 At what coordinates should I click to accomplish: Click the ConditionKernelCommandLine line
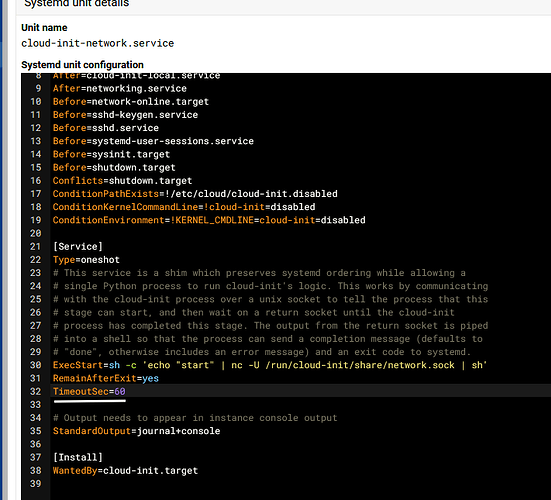coord(184,207)
